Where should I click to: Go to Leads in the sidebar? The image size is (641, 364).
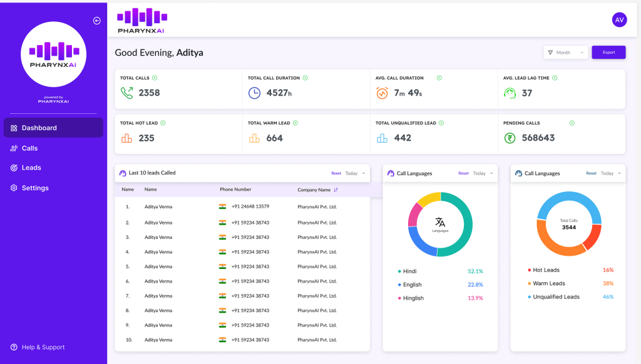pos(31,168)
